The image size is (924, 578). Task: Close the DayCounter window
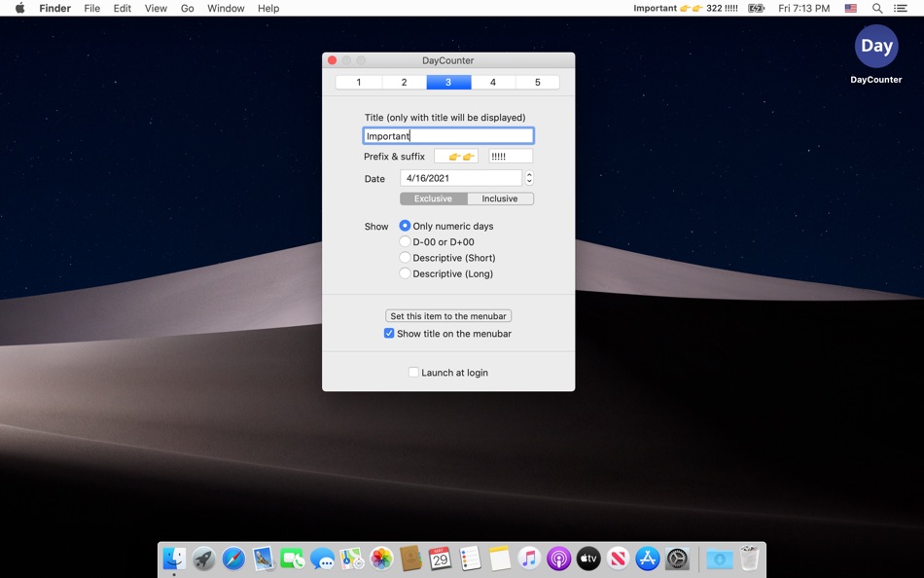point(333,60)
